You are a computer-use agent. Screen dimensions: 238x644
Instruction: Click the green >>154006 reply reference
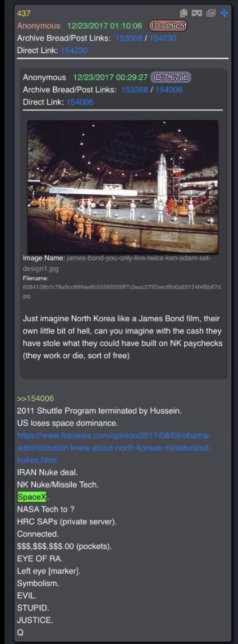click(x=35, y=399)
